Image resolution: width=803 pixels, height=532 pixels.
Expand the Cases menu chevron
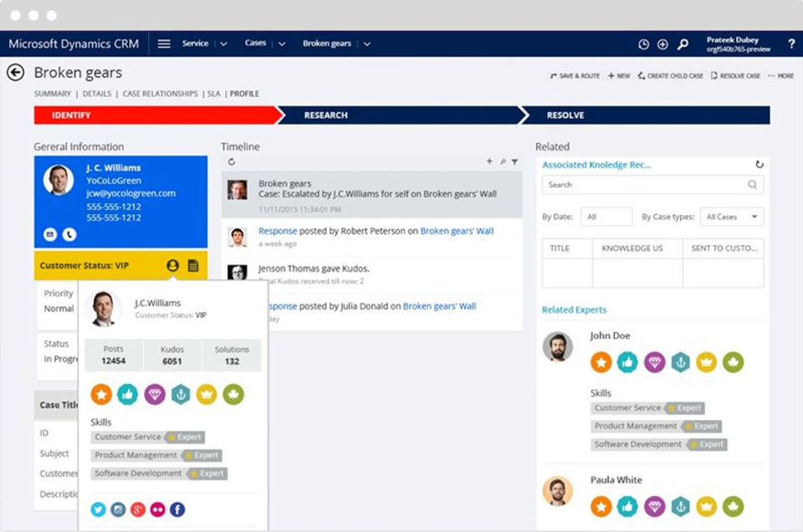pos(282,44)
